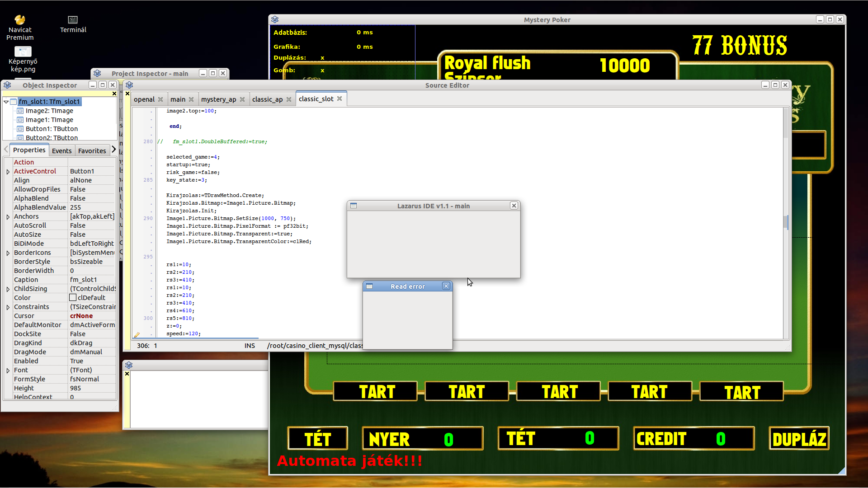Click the Height property value 985
This screenshot has width=868, height=488.
(x=92, y=388)
